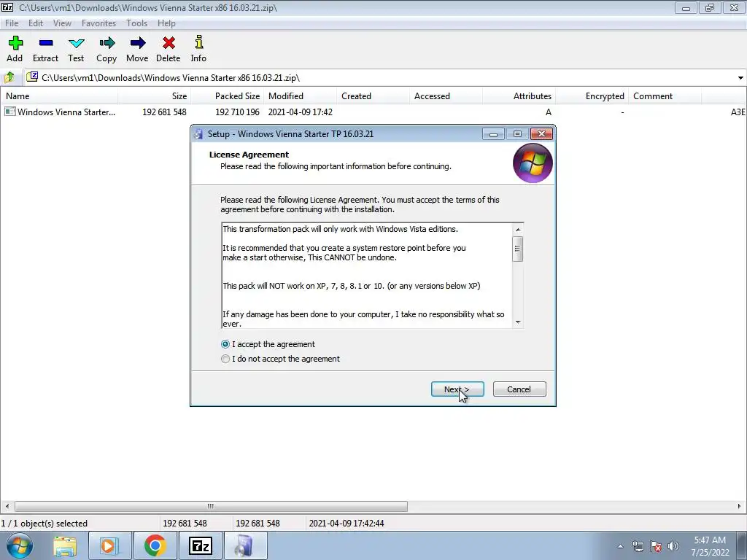
Task: Open the Help menu
Action: click(166, 23)
